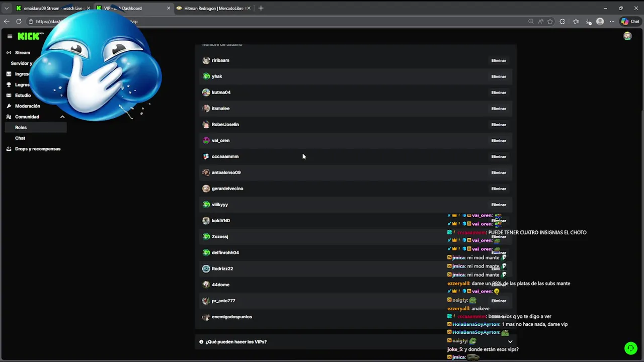Open the Copilot Chat button
This screenshot has width=644, height=362.
click(630, 22)
